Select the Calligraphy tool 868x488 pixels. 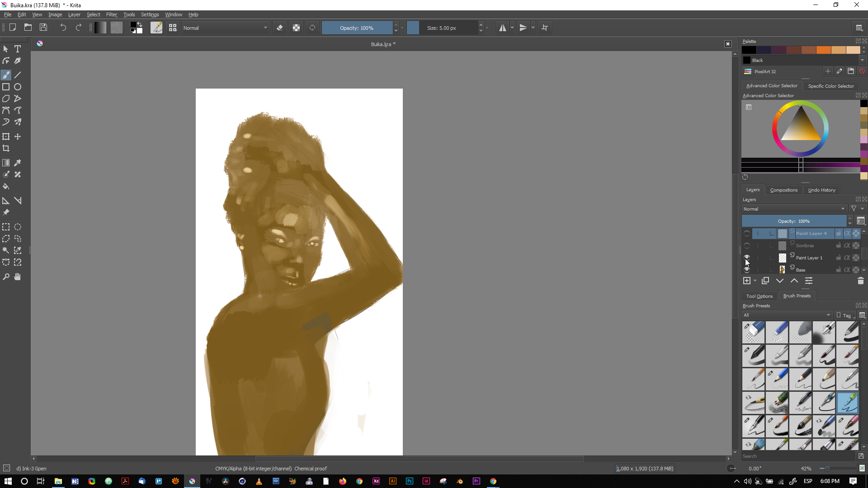tap(18, 61)
